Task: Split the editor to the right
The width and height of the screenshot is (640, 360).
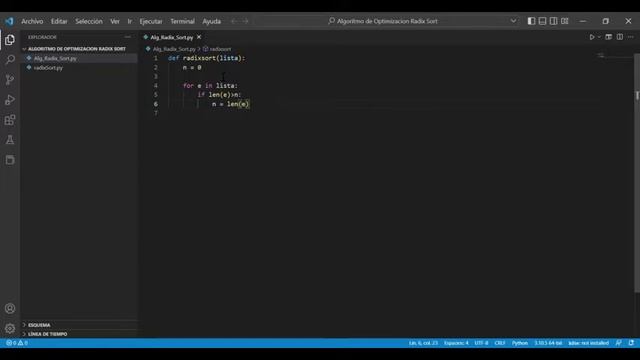Action: pyautogui.click(x=620, y=37)
